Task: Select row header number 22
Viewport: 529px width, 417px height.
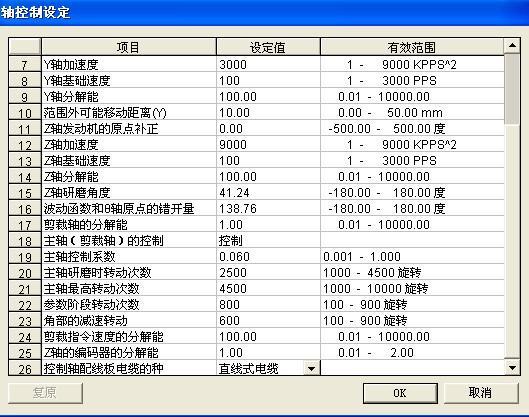Action: tap(25, 305)
